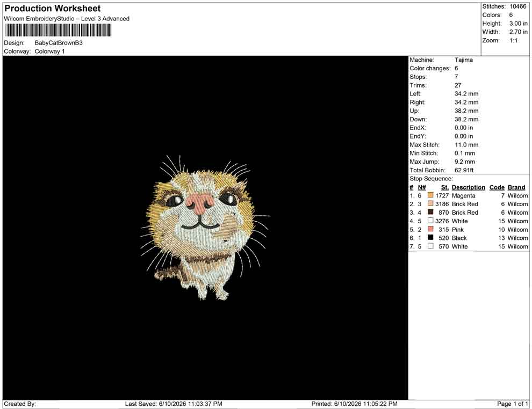Click the Max Stitch value 11.0 mm
The image size is (532, 409).
coord(466,145)
